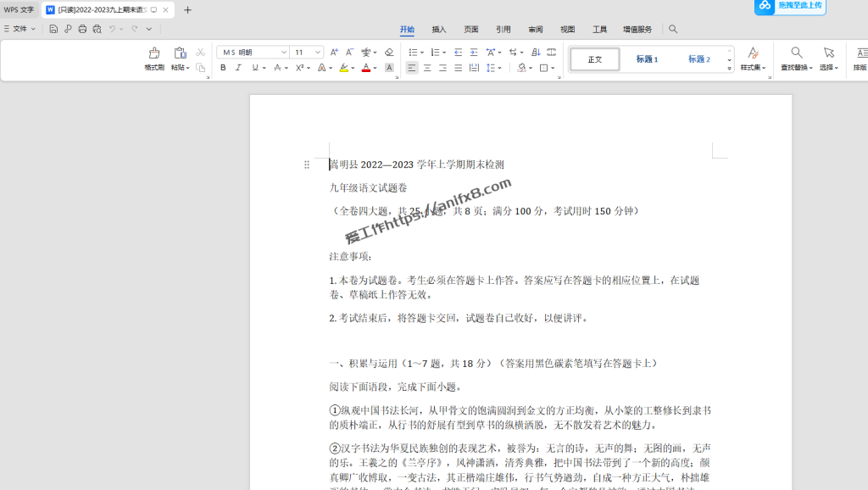Open a new tab with plus button

pos(188,10)
